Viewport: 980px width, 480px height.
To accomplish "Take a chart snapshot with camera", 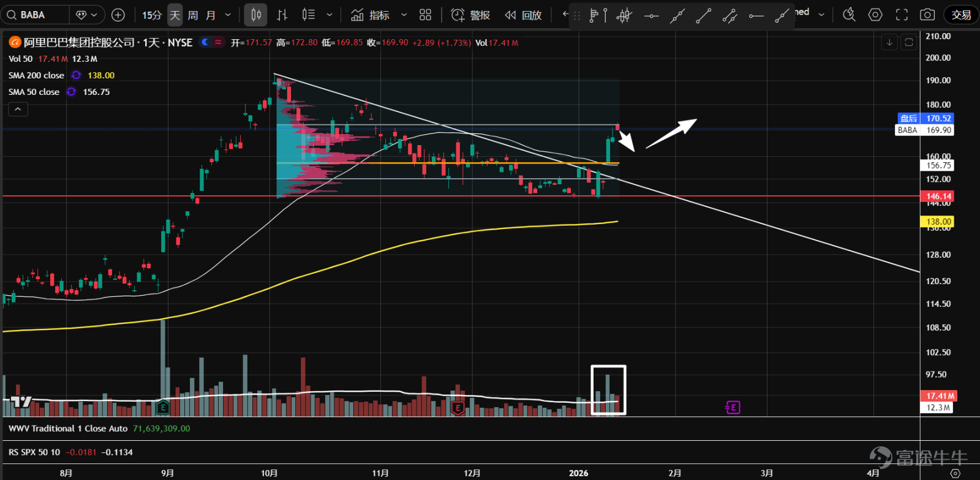I will tap(928, 15).
